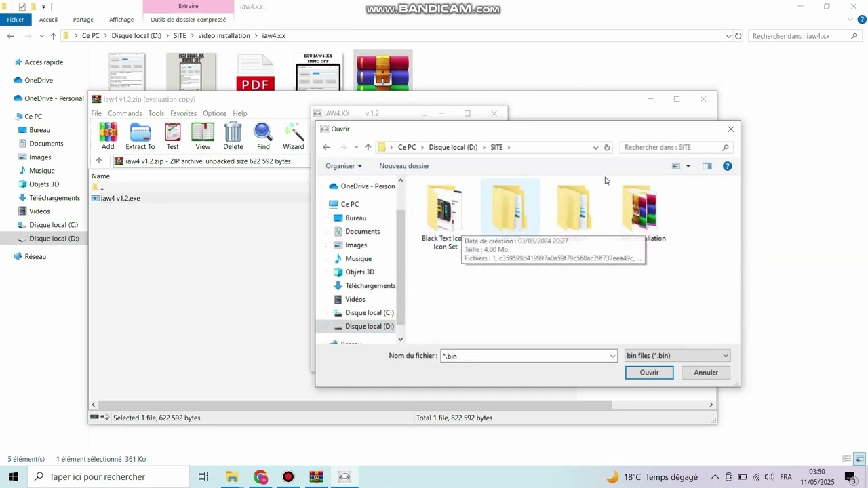Click SITE breadcrumb in Ouvrir dialog
The width and height of the screenshot is (868, 488).
click(x=496, y=147)
